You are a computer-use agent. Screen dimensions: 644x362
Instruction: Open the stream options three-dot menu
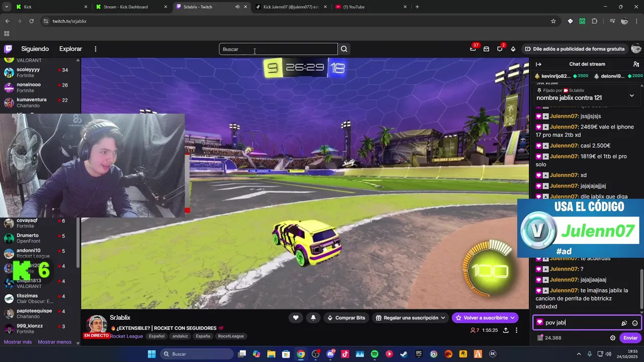[x=516, y=330]
